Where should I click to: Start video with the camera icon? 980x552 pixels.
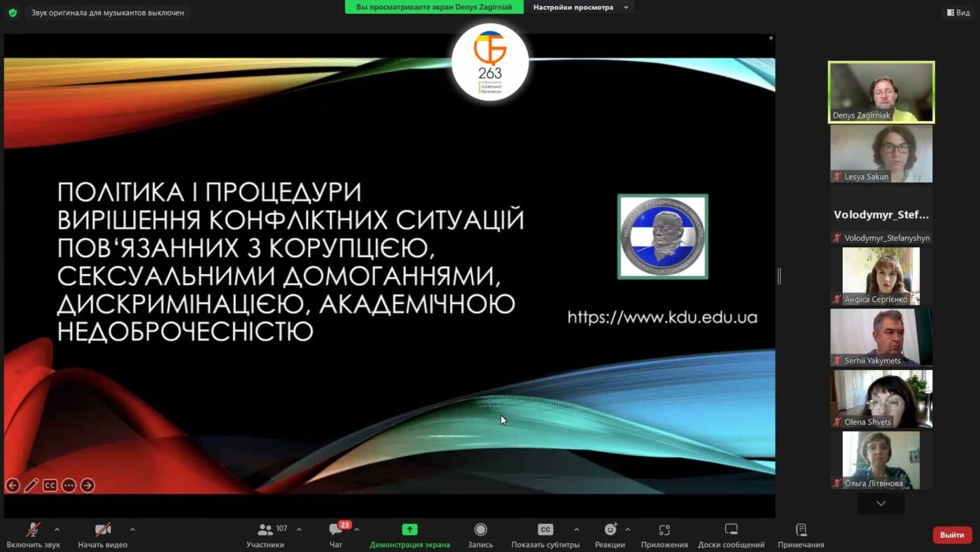103,530
